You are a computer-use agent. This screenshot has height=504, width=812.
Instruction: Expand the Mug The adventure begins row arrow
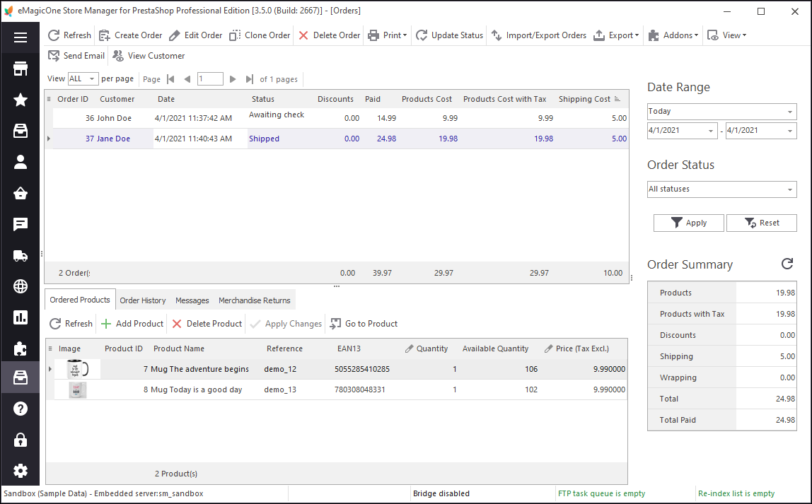click(50, 369)
